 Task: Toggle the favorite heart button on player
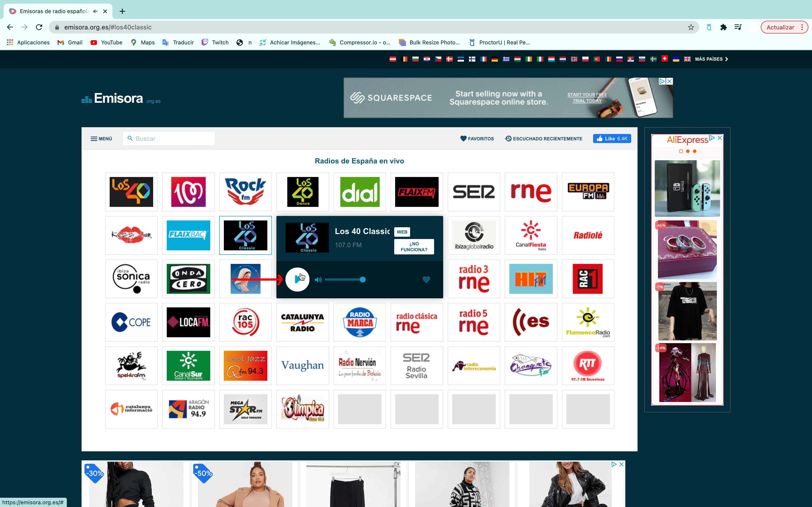tap(426, 279)
